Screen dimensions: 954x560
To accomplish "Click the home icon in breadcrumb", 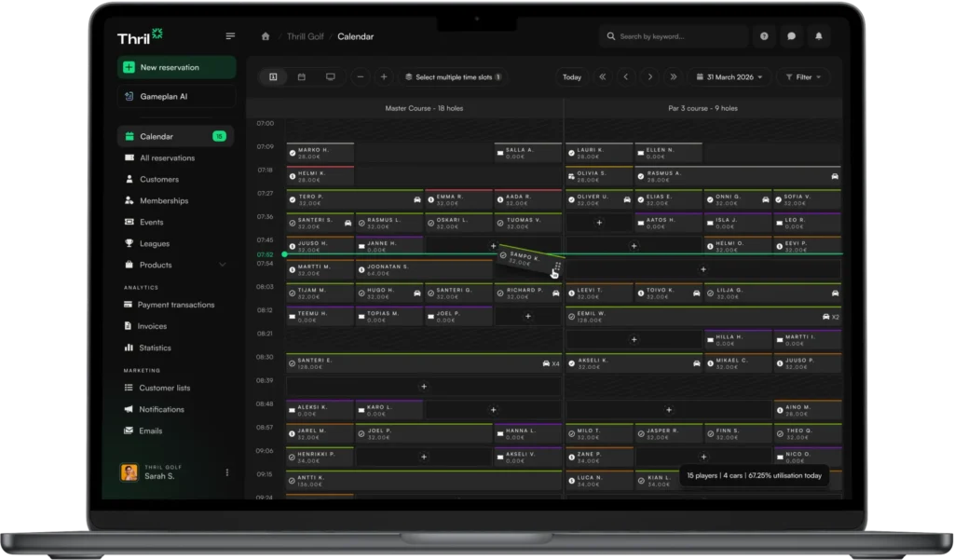I will tap(266, 36).
